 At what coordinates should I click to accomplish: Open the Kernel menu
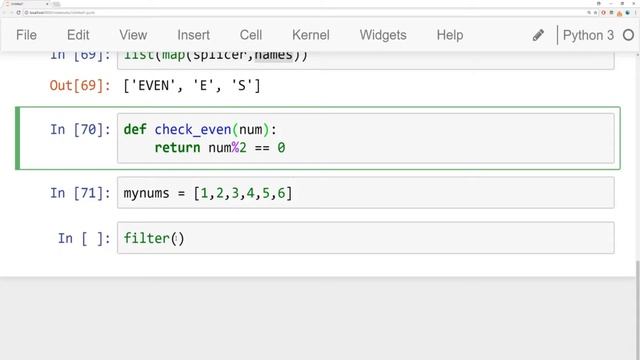point(311,35)
